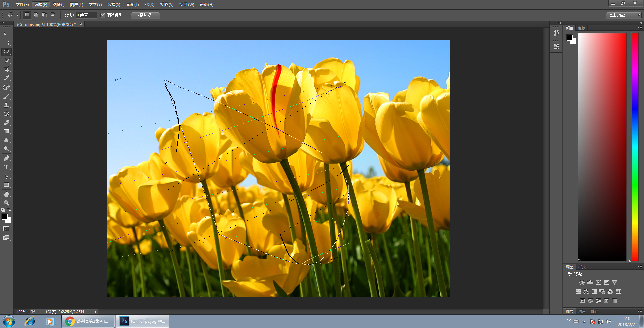Image resolution: width=644 pixels, height=328 pixels.
Task: Click the 调整边缘 button
Action: click(145, 15)
